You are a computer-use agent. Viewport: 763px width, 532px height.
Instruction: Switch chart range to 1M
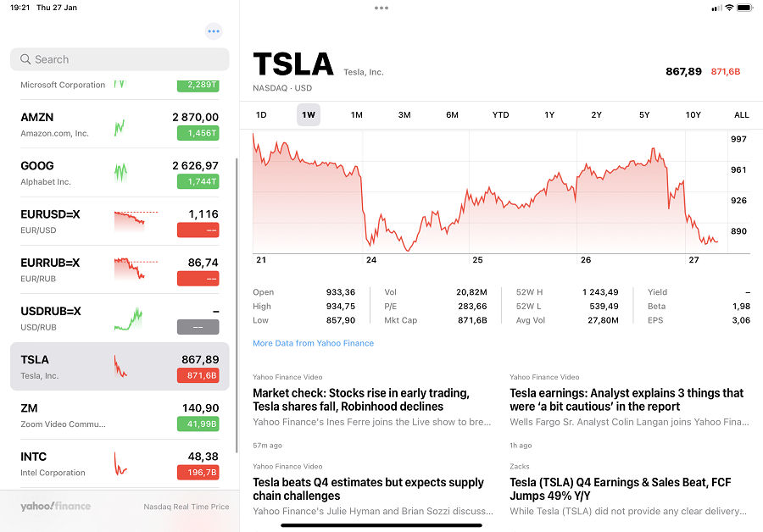tap(357, 115)
